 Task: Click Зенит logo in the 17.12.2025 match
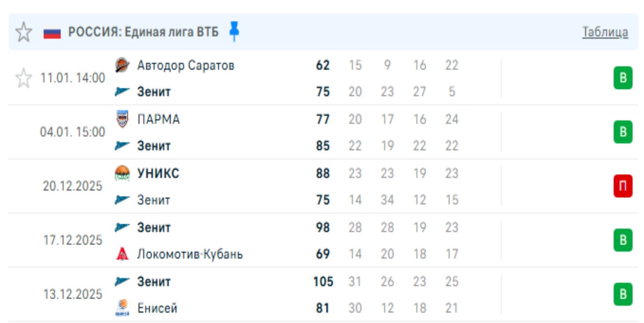[123, 227]
